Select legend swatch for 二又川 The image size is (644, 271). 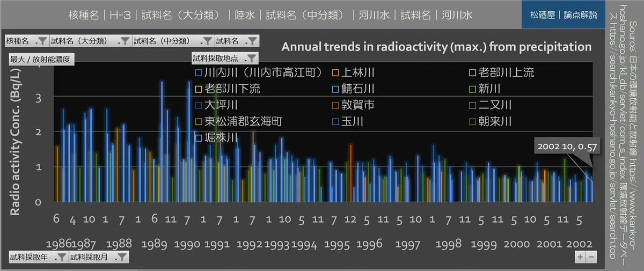coord(472,105)
